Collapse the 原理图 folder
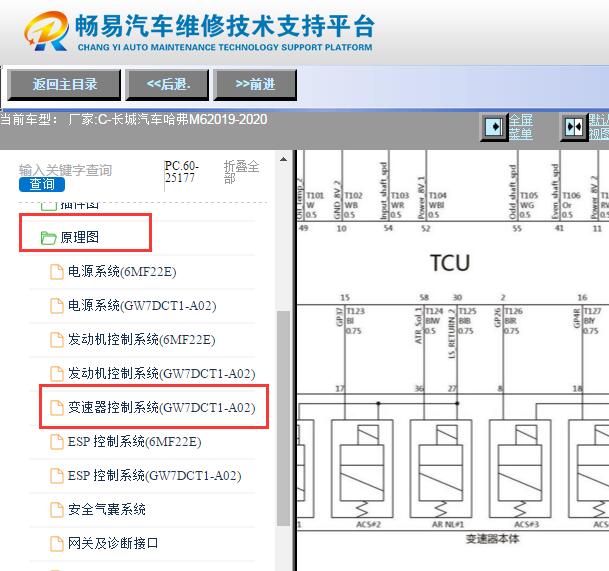This screenshot has width=609, height=571. 79,237
